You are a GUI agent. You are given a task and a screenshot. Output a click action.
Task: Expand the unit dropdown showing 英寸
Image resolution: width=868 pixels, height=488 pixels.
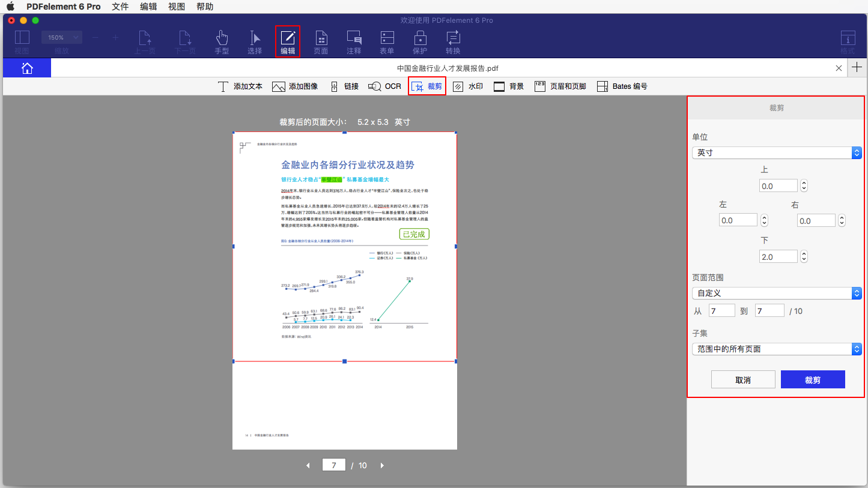click(777, 153)
